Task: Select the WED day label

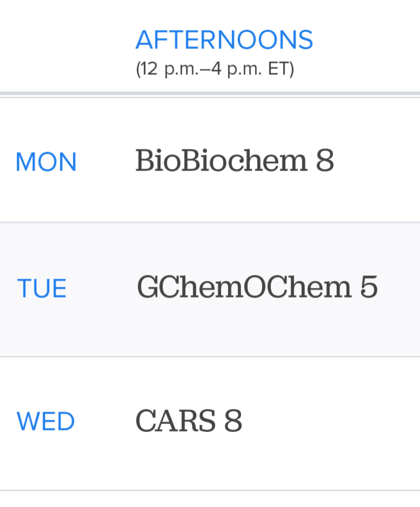Action: pos(46,422)
